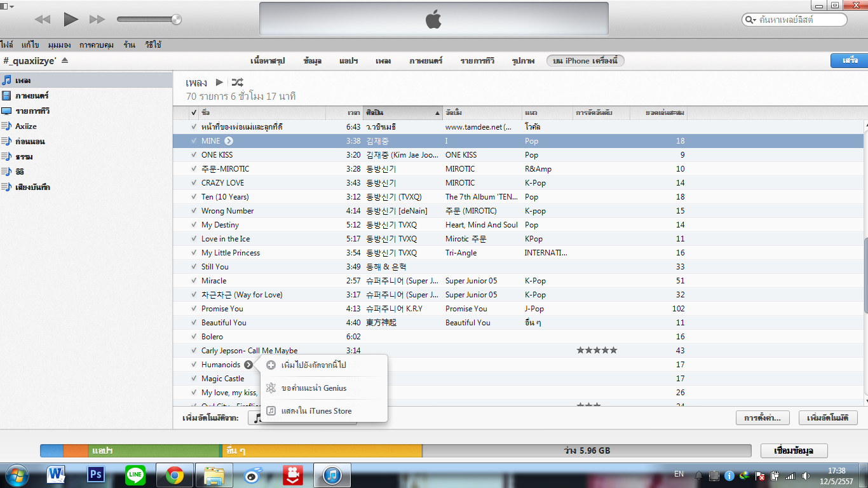Start playback with the main play button
Image resolution: width=868 pixels, height=488 pixels.
[x=71, y=20]
